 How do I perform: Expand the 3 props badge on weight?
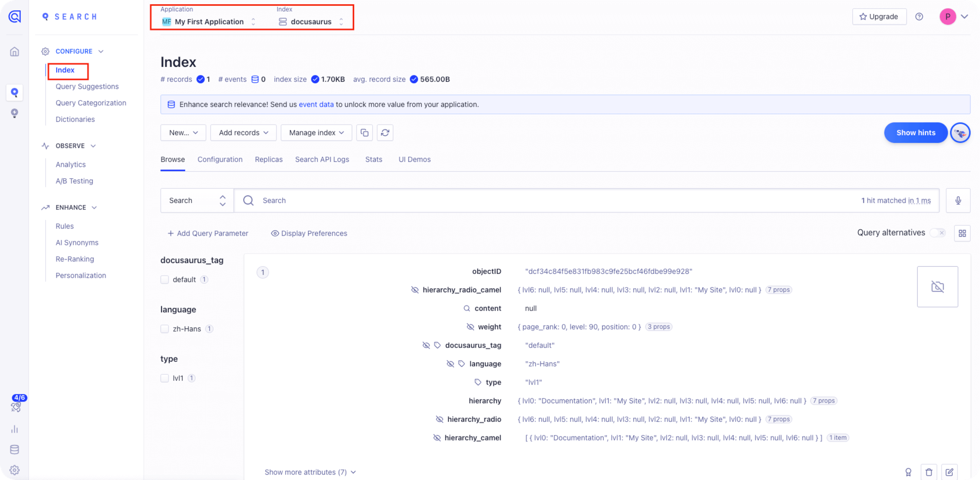pyautogui.click(x=659, y=327)
